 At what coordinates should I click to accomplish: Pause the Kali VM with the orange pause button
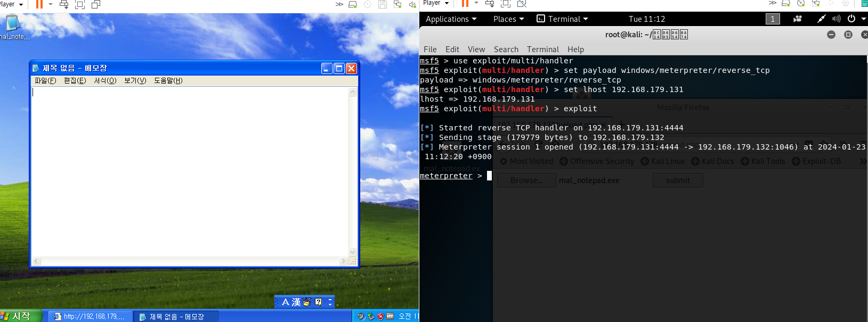point(465,4)
